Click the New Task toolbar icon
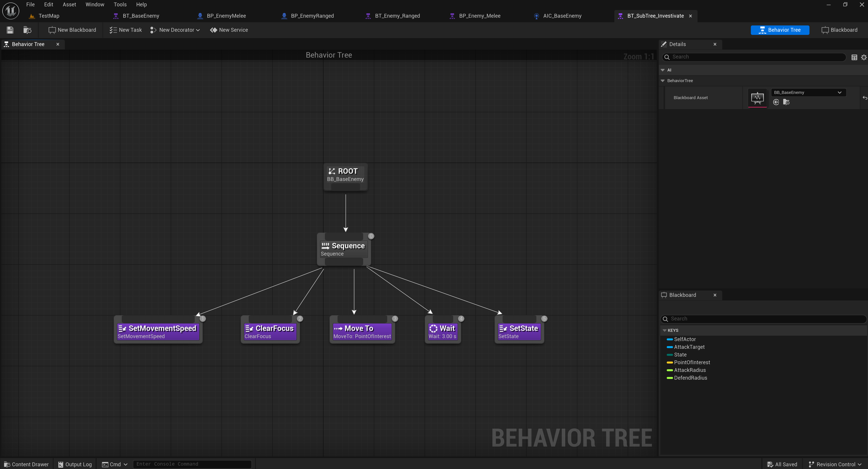The width and height of the screenshot is (868, 469). (x=113, y=30)
